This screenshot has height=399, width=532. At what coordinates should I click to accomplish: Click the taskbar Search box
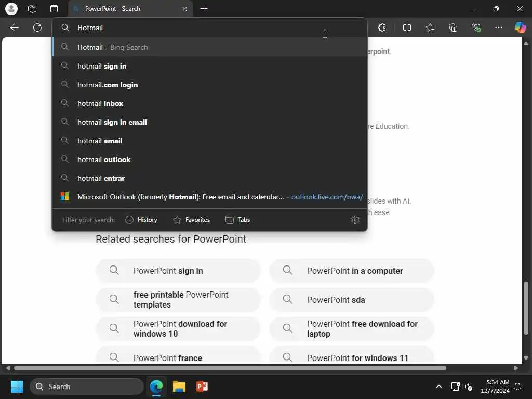tap(87, 387)
